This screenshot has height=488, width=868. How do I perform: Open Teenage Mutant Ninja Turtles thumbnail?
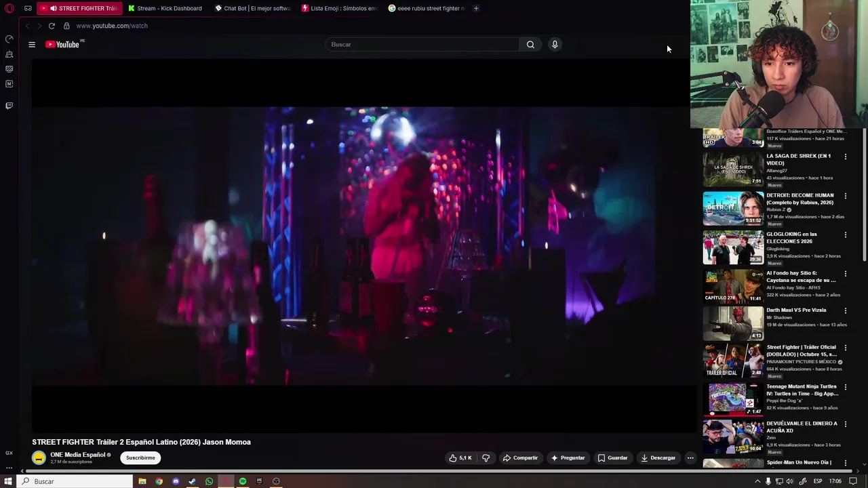[733, 399]
